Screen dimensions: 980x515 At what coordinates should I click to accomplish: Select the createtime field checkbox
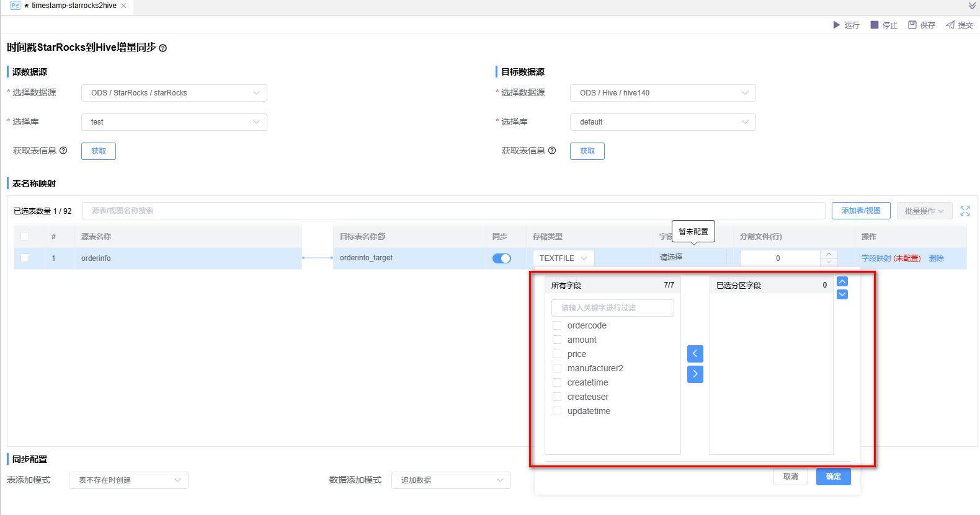557,382
